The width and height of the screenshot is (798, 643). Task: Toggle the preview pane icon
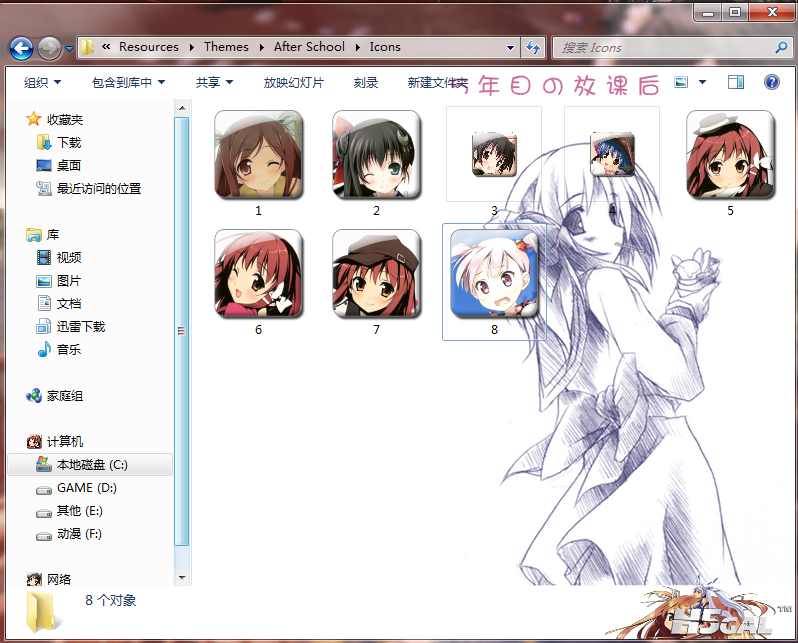click(x=735, y=82)
